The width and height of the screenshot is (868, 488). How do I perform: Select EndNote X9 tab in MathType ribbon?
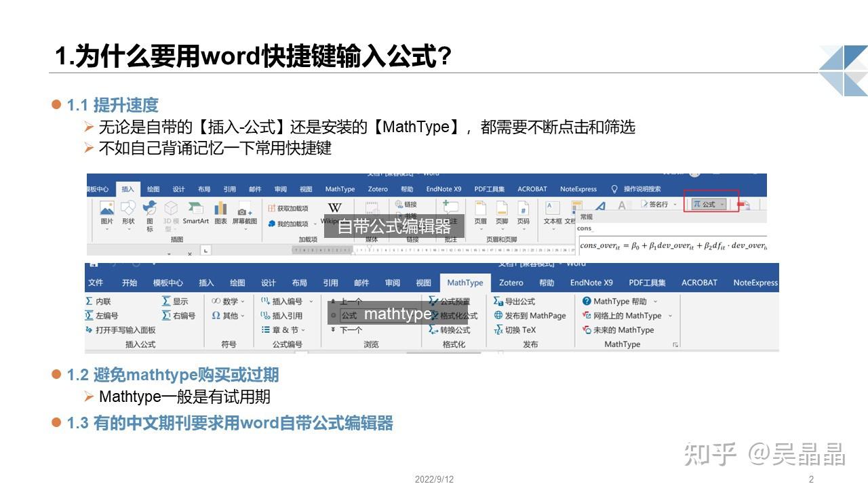pyautogui.click(x=591, y=283)
